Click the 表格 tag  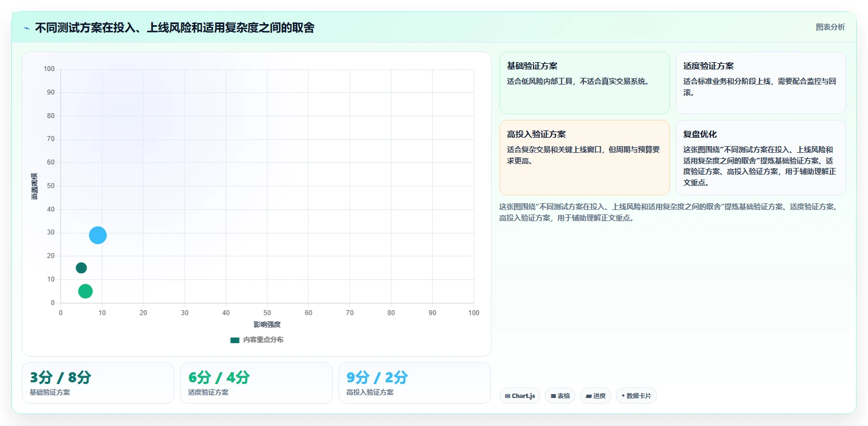[560, 396]
